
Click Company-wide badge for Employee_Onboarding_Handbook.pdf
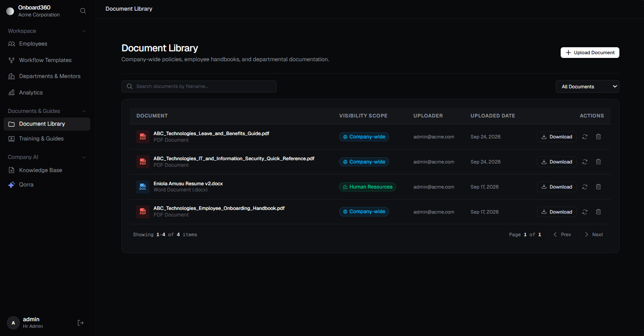[364, 212]
